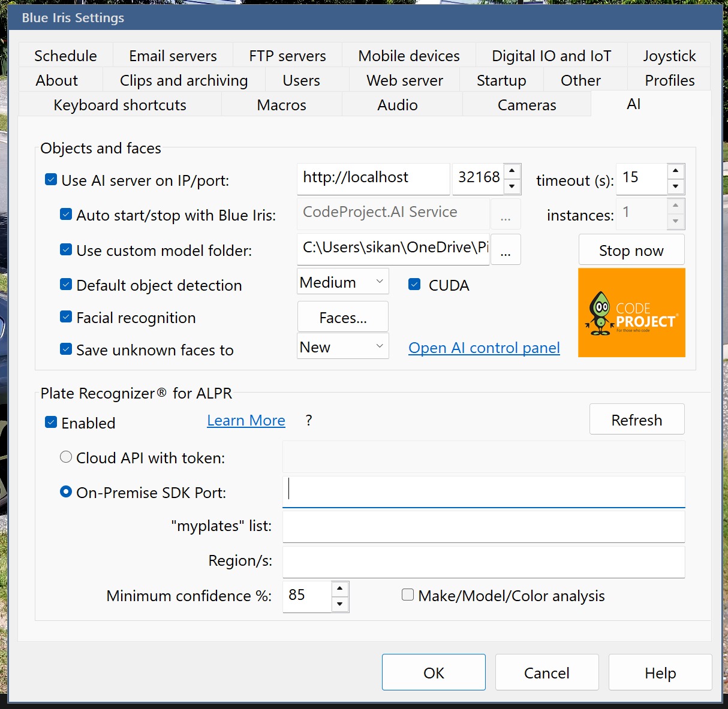
Task: Edit minimum confidence value 85
Action: 307,596
